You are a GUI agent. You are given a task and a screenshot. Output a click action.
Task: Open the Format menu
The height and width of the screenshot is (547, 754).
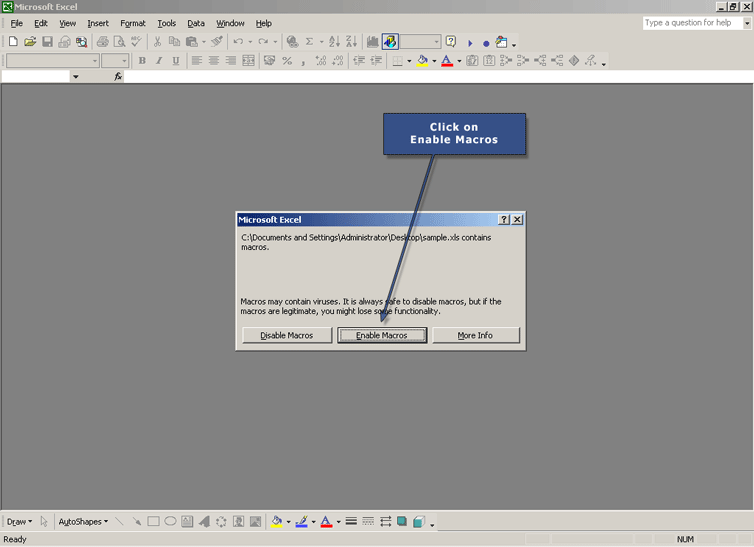[133, 23]
